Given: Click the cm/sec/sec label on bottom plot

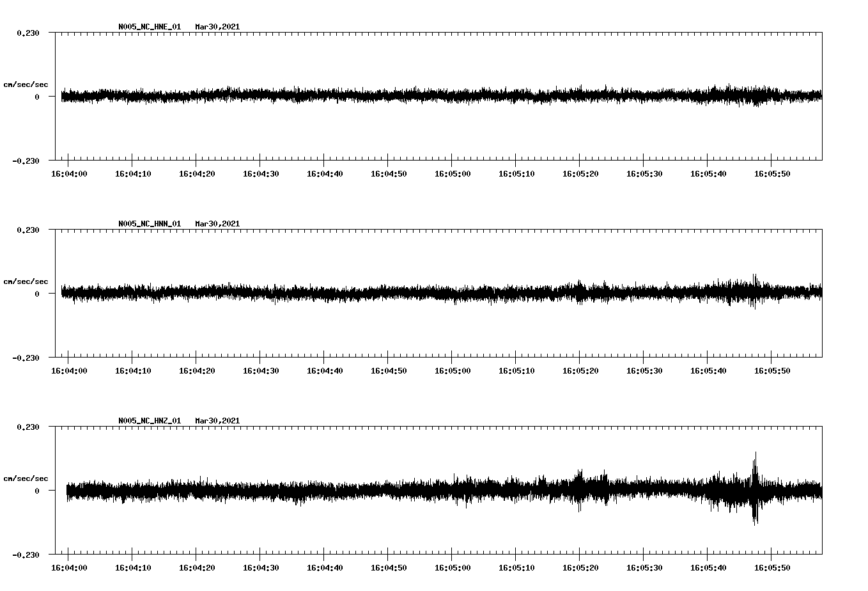Looking at the screenshot, I should point(26,478).
